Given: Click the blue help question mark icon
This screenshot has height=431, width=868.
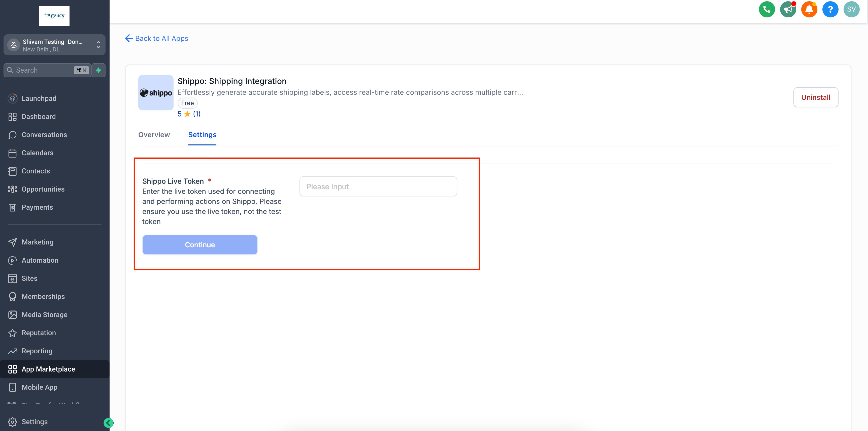Looking at the screenshot, I should tap(830, 9).
